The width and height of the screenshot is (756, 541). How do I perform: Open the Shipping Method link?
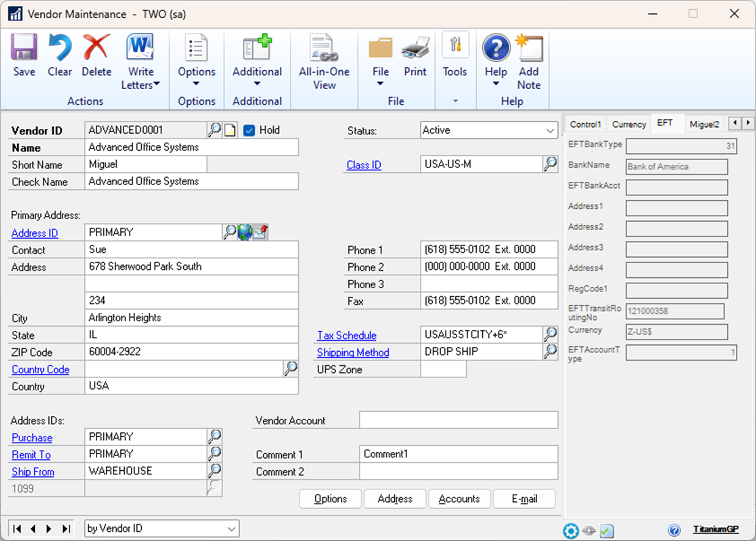pyautogui.click(x=353, y=352)
